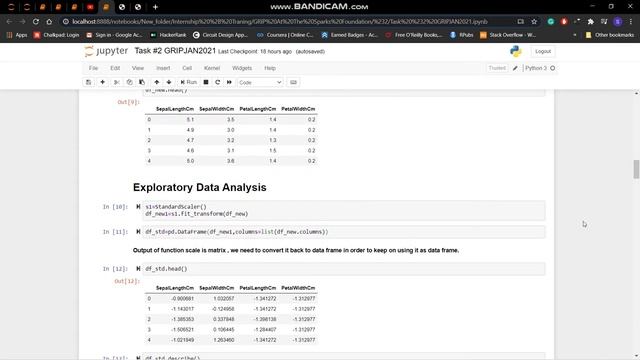Screen dimensions: 640x360
Task: Open the View menu
Action: point(138,68)
